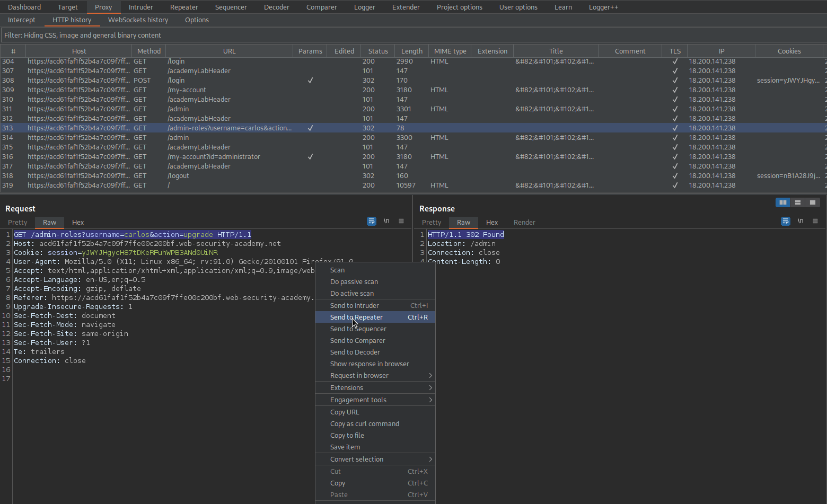Toggle word wrap icon in Request panel
This screenshot has width=827, height=504.
point(372,221)
